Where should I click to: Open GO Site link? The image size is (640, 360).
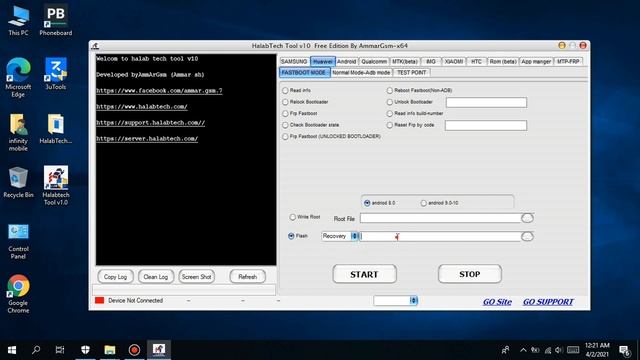[497, 302]
